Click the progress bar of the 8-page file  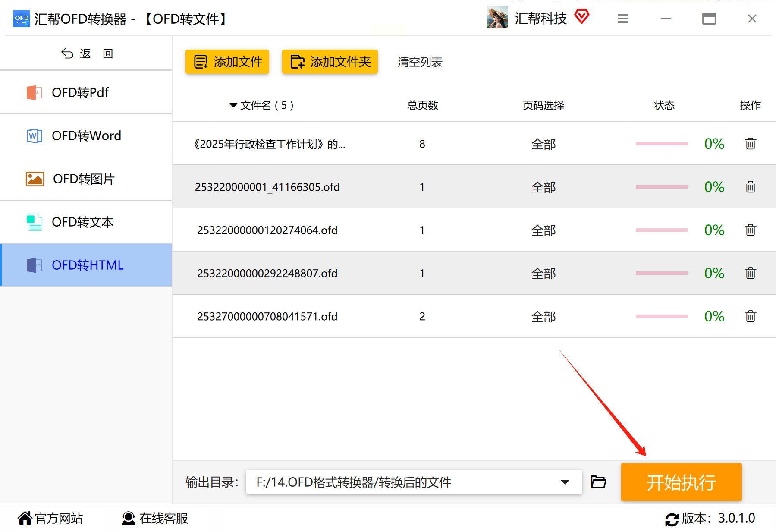[661, 144]
